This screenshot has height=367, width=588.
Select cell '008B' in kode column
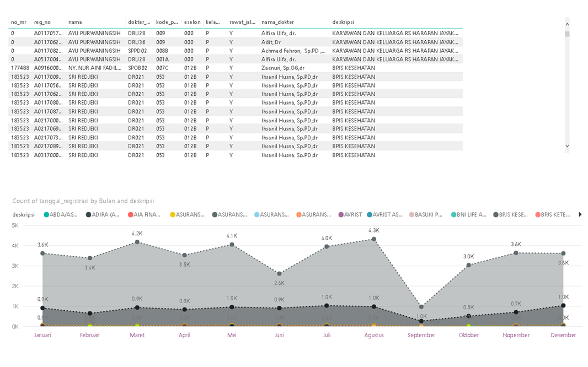pos(162,51)
